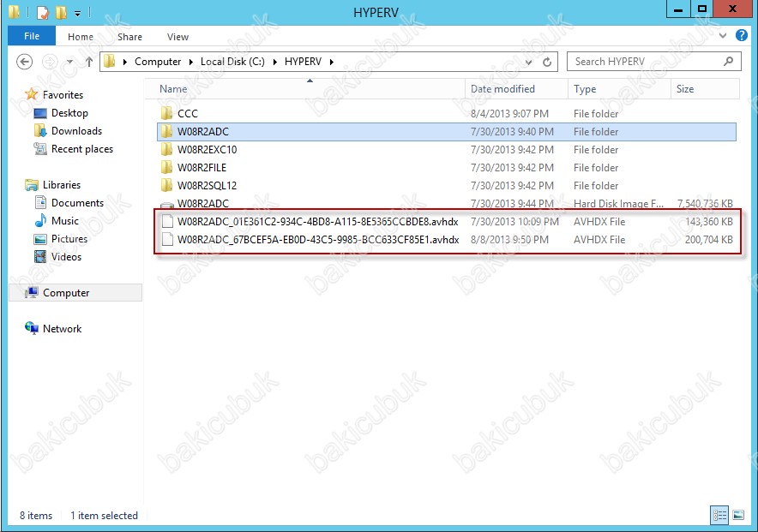Click the 143,360 KB size value
The height and width of the screenshot is (532, 758).
coord(708,222)
